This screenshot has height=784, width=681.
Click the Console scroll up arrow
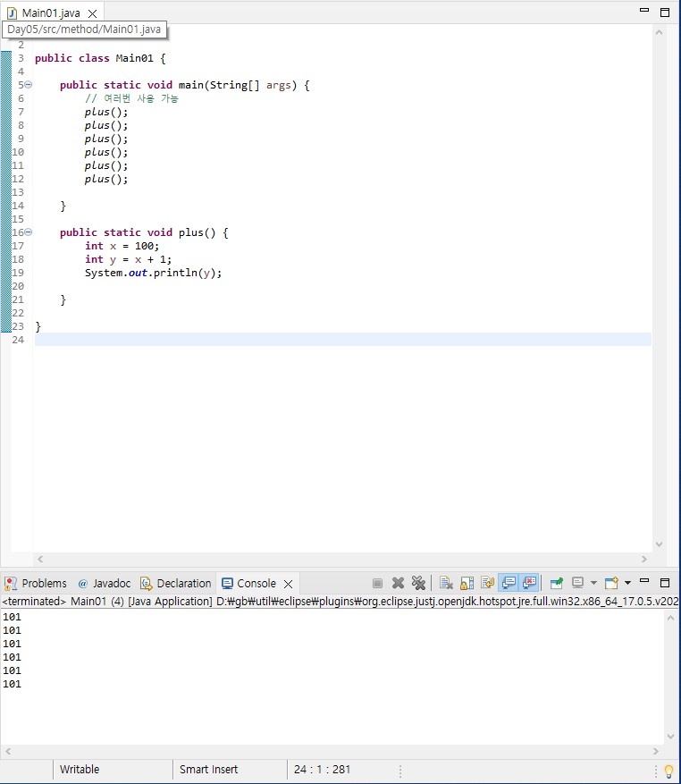[x=670, y=618]
